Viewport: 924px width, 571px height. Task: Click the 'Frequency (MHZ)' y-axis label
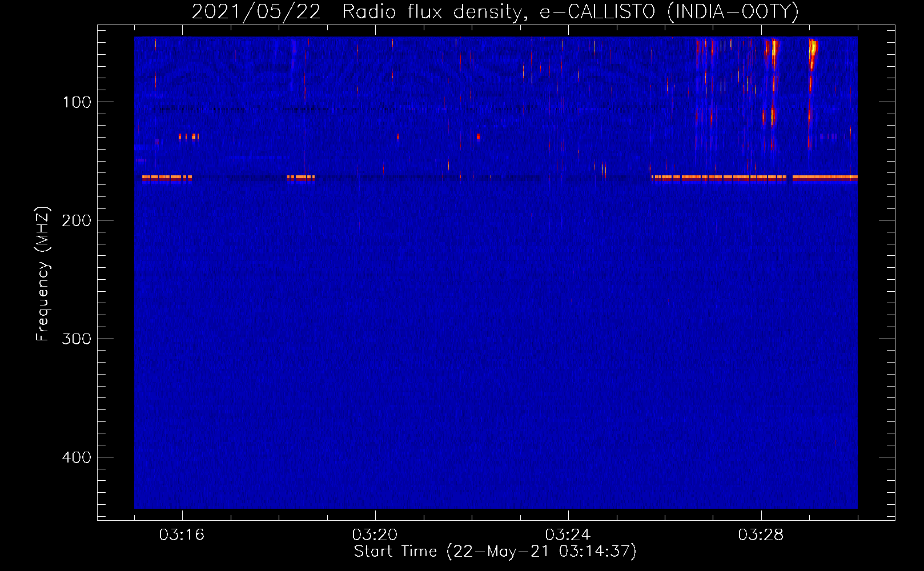pyautogui.click(x=43, y=274)
